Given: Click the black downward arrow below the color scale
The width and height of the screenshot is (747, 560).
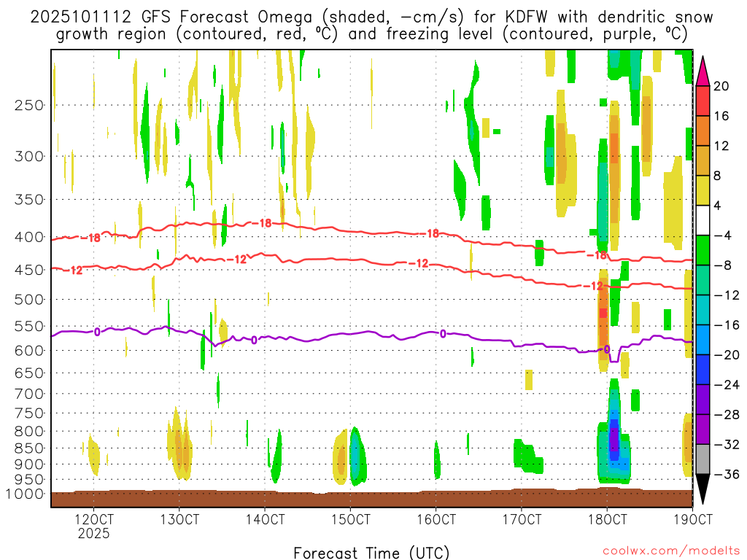Looking at the screenshot, I should coord(703,489).
